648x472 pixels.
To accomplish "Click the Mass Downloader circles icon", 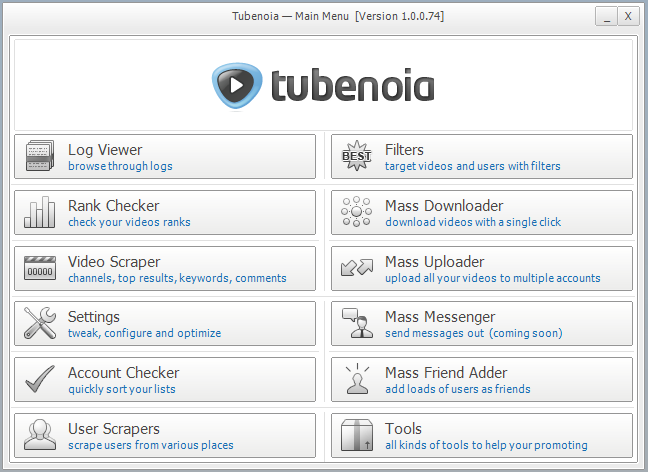I will [x=356, y=212].
